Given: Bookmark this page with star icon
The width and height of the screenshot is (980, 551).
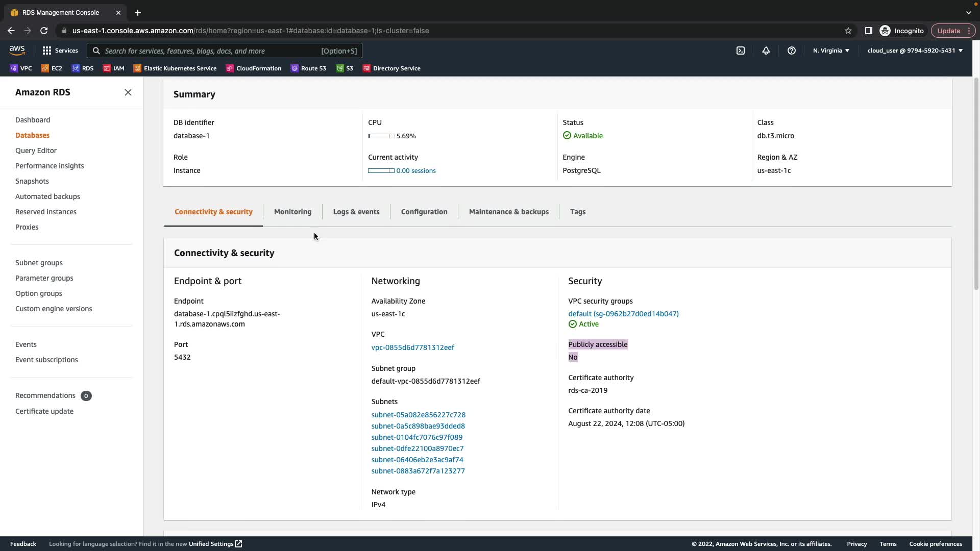Looking at the screenshot, I should coord(848,31).
